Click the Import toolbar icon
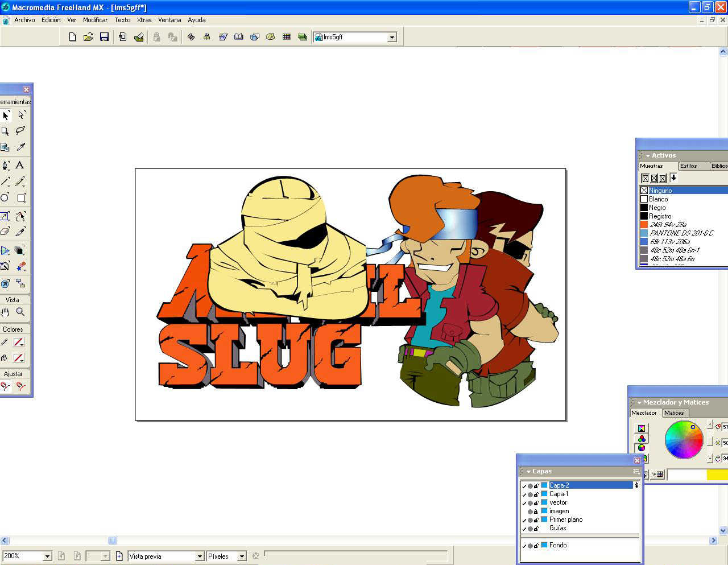 tap(122, 37)
